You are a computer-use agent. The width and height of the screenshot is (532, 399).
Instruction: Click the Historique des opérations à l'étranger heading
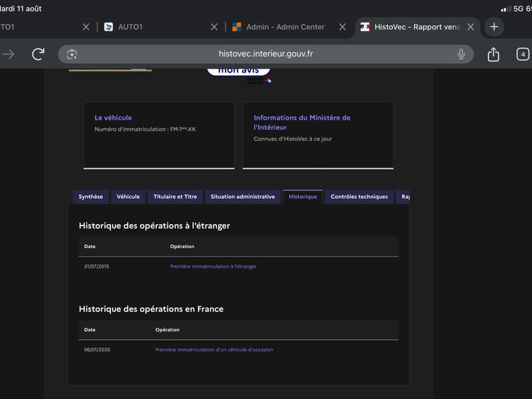(154, 225)
